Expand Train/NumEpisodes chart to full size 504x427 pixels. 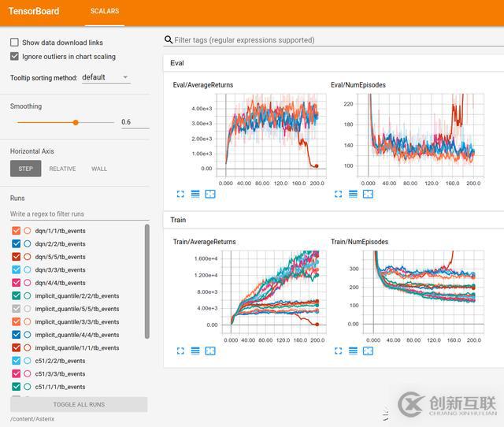pos(338,351)
